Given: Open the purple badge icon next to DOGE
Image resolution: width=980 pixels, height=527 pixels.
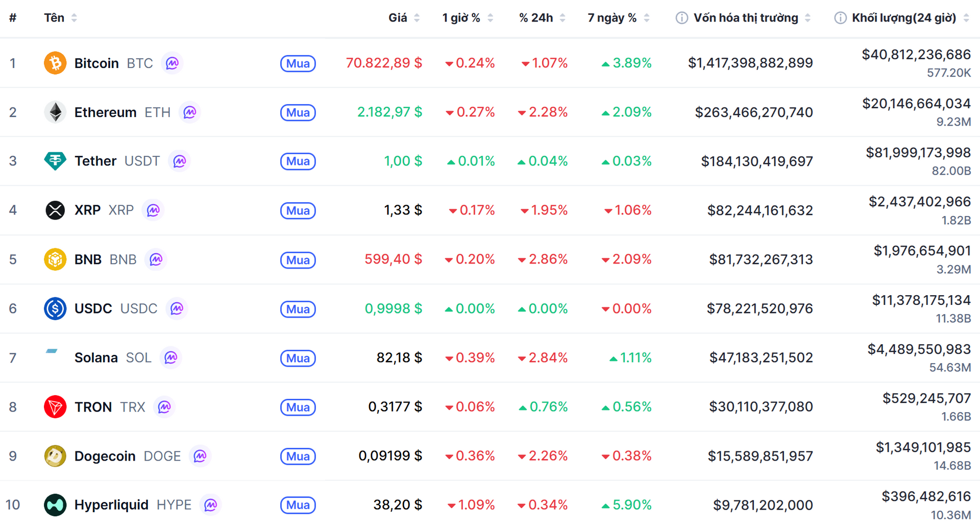Looking at the screenshot, I should [x=200, y=456].
